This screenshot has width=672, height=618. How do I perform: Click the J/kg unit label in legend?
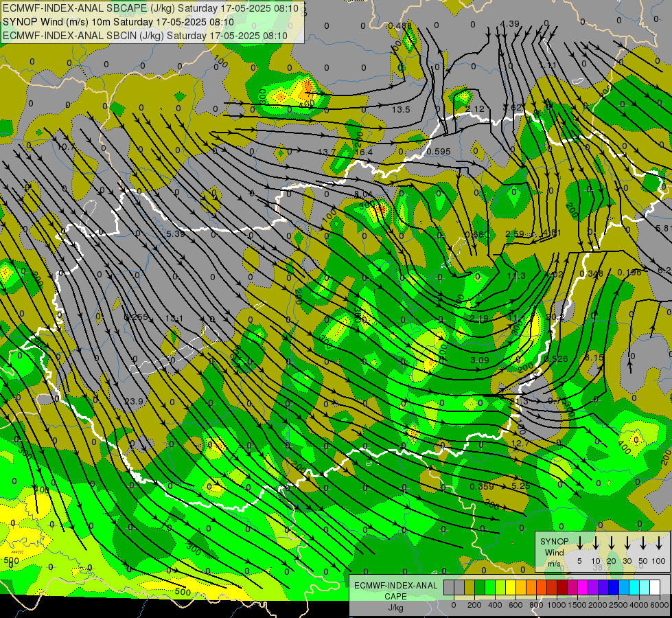pos(395,608)
